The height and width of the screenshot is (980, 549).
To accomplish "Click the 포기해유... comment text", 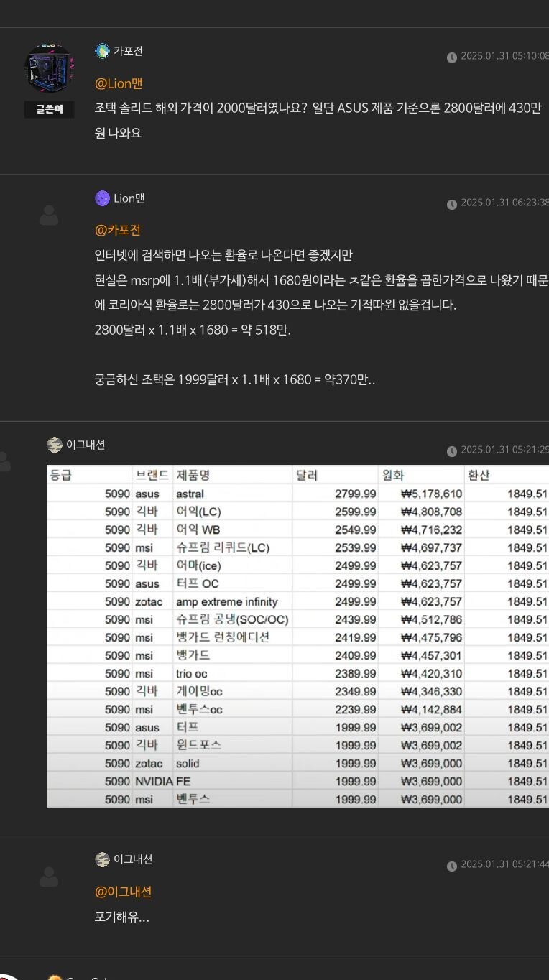I will click(x=122, y=917).
